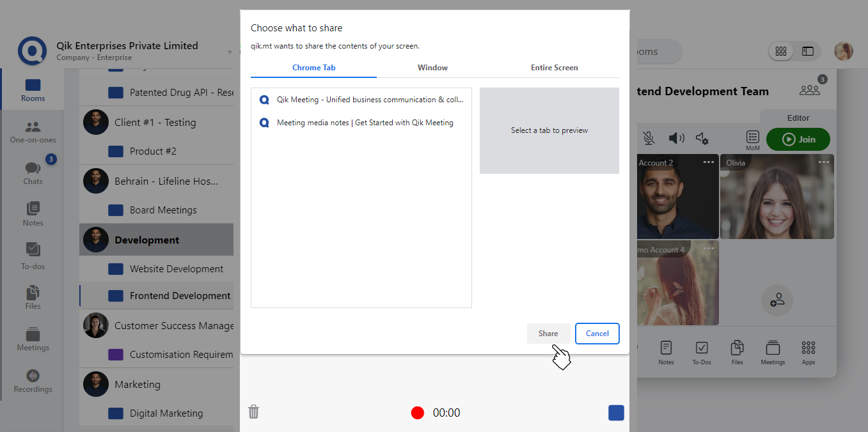Toggle the muted microphone
The image size is (868, 432).
pos(649,139)
